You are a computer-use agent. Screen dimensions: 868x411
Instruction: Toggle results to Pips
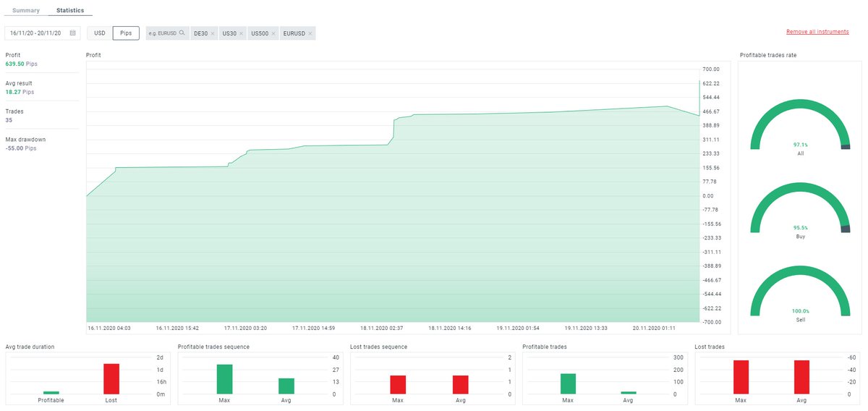pos(126,33)
